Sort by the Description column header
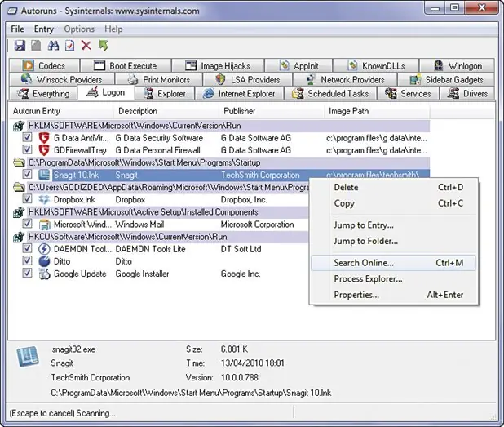This screenshot has height=427, width=504. 166,111
